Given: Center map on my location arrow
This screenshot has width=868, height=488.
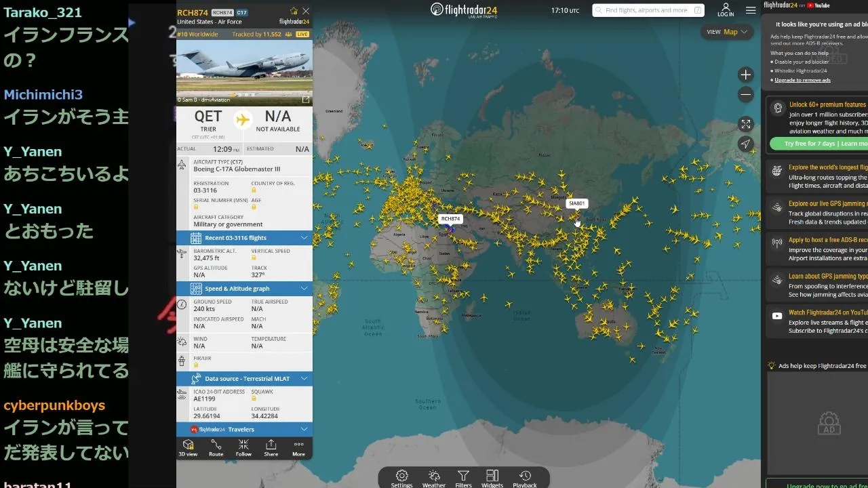Looking at the screenshot, I should point(746,144).
